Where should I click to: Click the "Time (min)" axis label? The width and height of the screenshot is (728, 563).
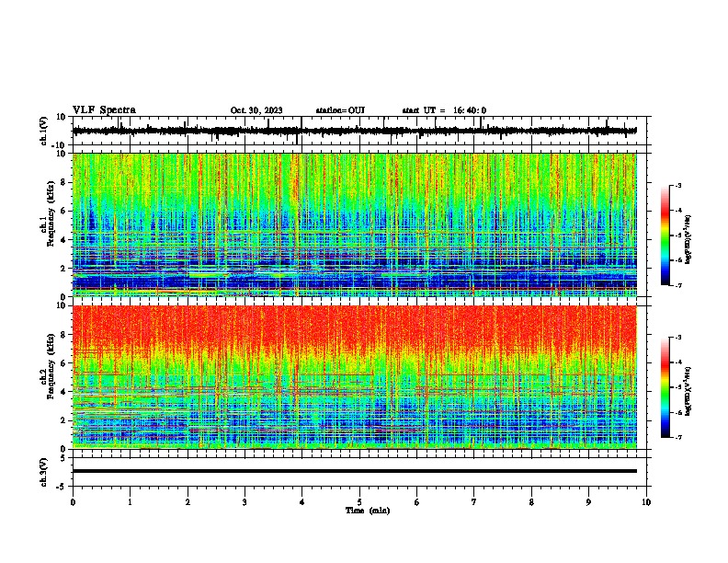click(x=368, y=511)
